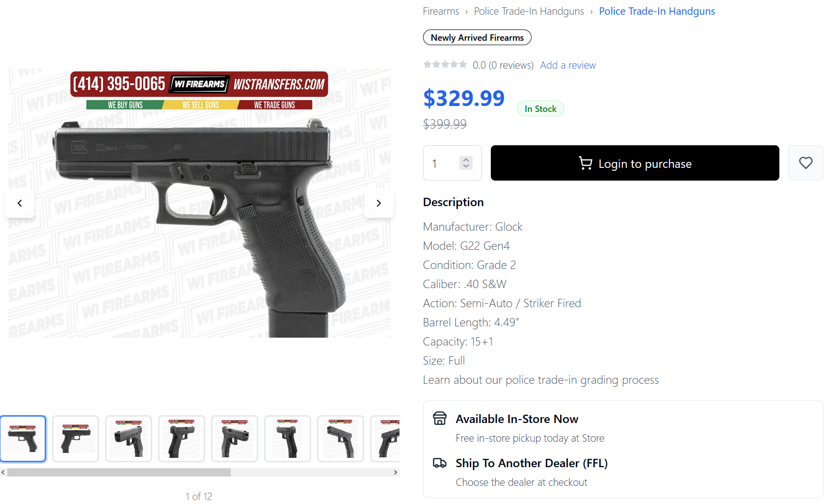Click the Ship To Another Dealer truck icon
Viewport: 827px width, 504px height.
(x=440, y=463)
